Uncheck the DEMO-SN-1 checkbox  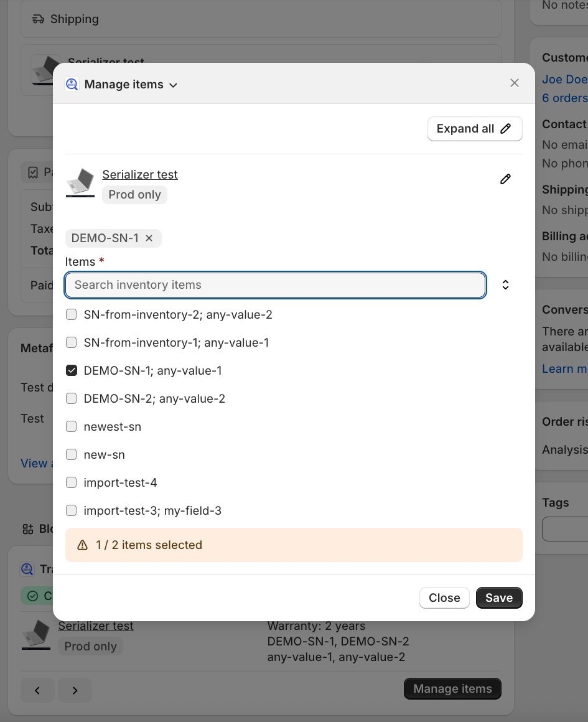pos(72,371)
